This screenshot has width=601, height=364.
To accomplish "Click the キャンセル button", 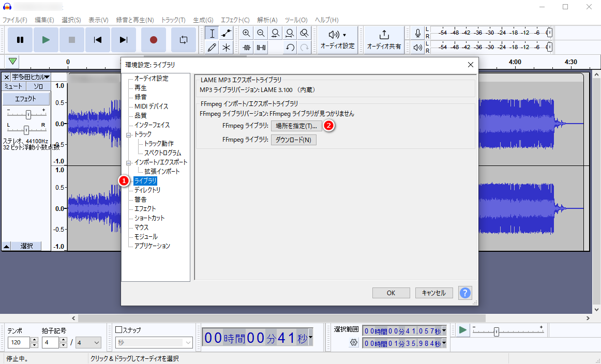I will click(x=434, y=293).
